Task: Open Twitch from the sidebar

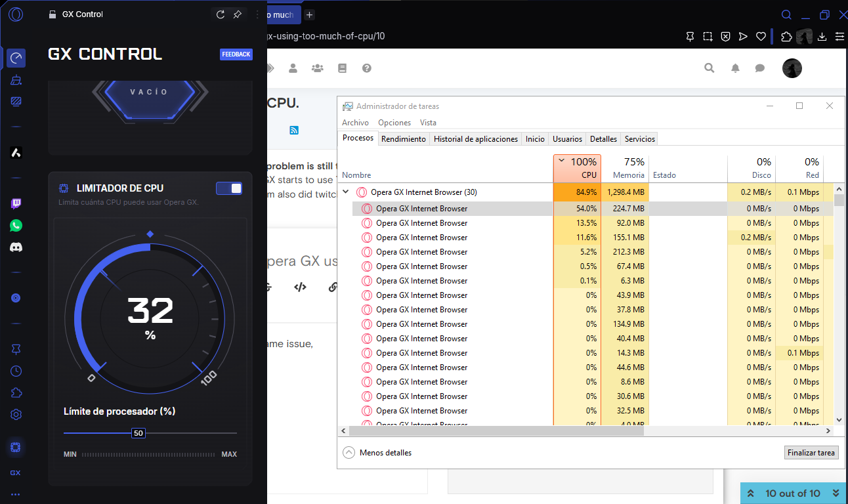Action: tap(16, 204)
